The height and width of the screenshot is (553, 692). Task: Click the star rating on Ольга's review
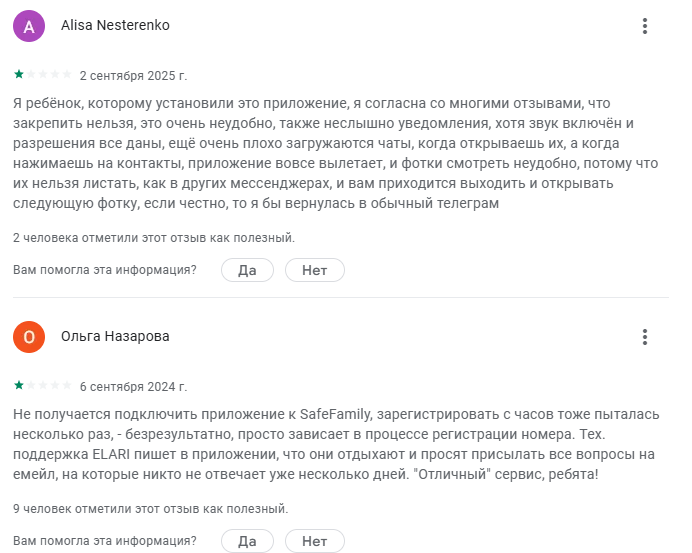point(42,386)
